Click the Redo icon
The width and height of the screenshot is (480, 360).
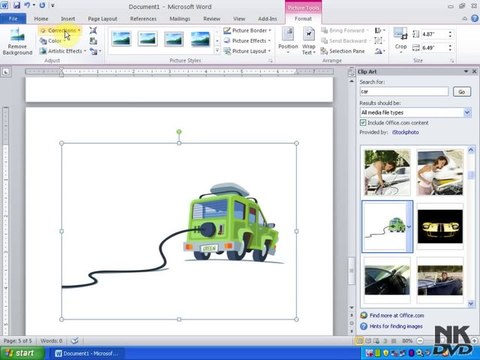click(x=42, y=5)
